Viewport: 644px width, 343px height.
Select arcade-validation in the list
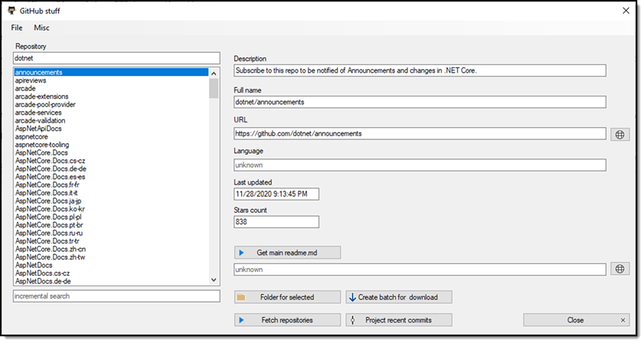coord(41,120)
